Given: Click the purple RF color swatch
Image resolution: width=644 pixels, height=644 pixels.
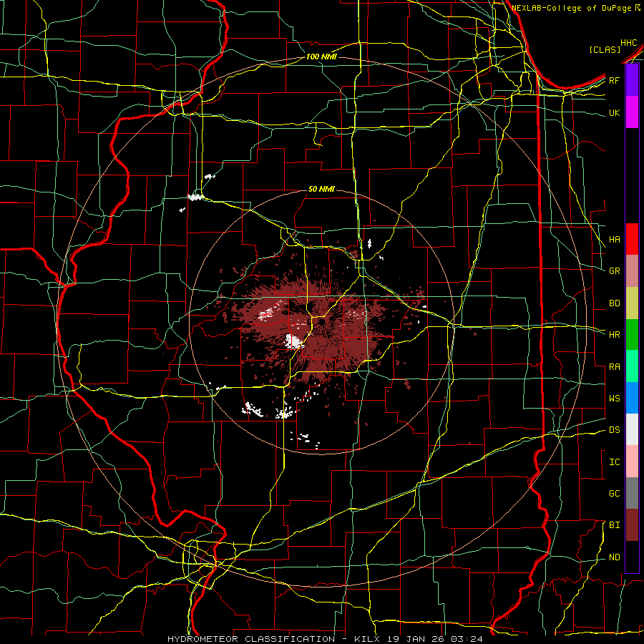Looking at the screenshot, I should point(632,80).
